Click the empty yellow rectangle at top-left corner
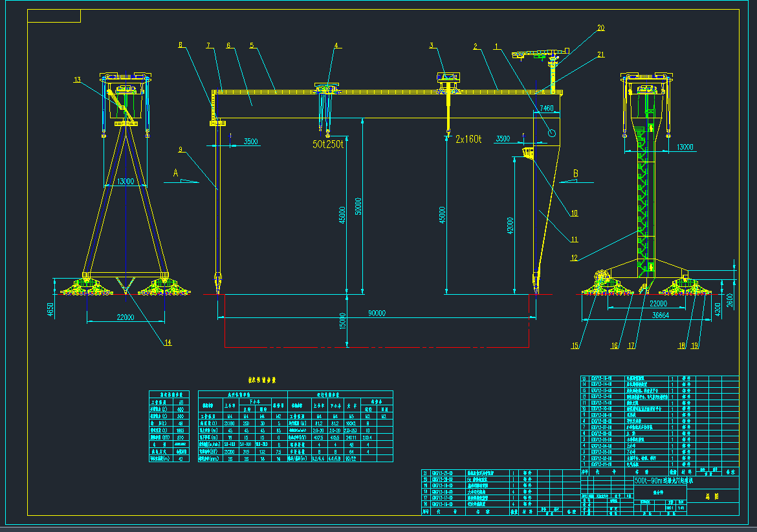The image size is (757, 532). (x=54, y=16)
